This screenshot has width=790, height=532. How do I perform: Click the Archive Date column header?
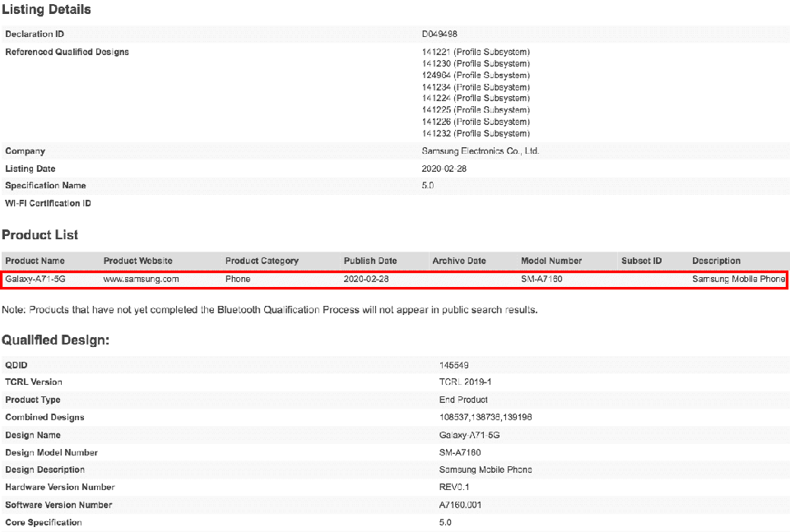(x=459, y=261)
